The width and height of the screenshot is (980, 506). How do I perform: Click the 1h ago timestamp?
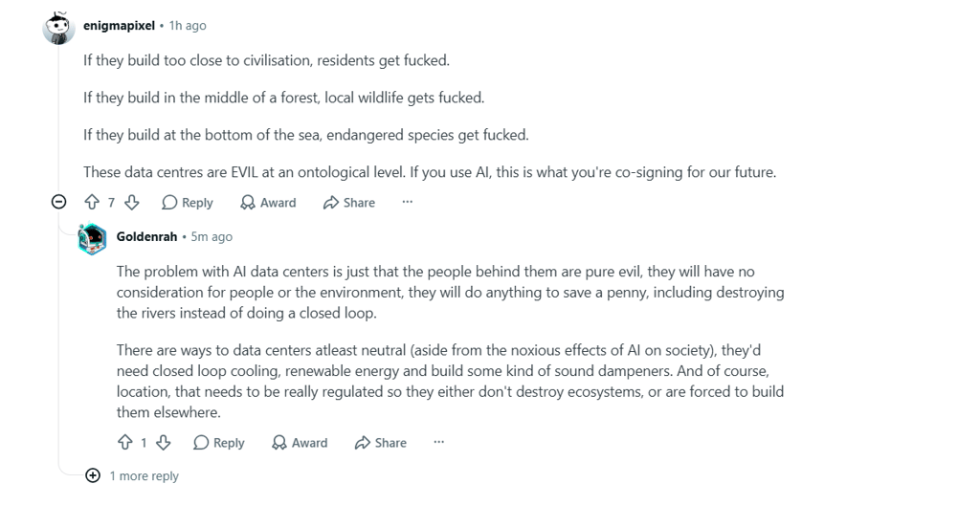pos(188,26)
